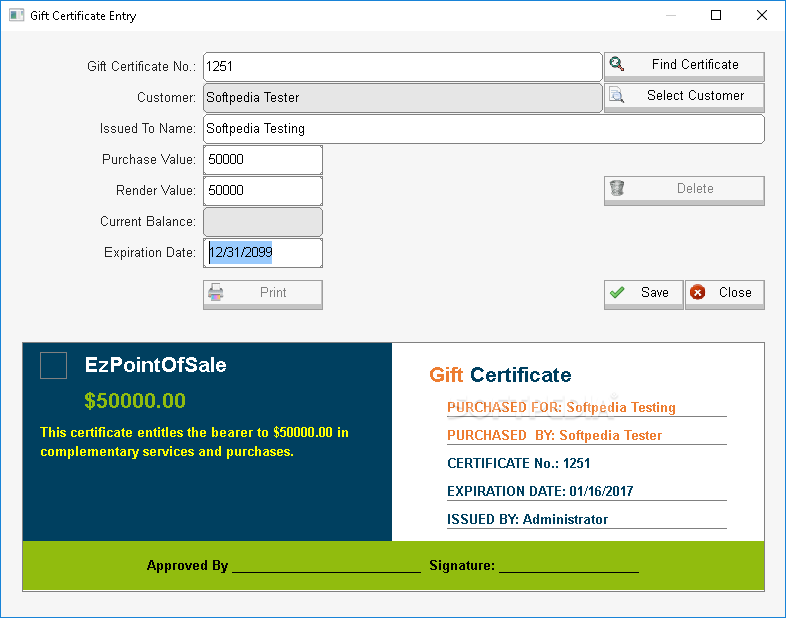The width and height of the screenshot is (786, 618).
Task: Click the certificate entitlement description text
Action: pos(194,442)
